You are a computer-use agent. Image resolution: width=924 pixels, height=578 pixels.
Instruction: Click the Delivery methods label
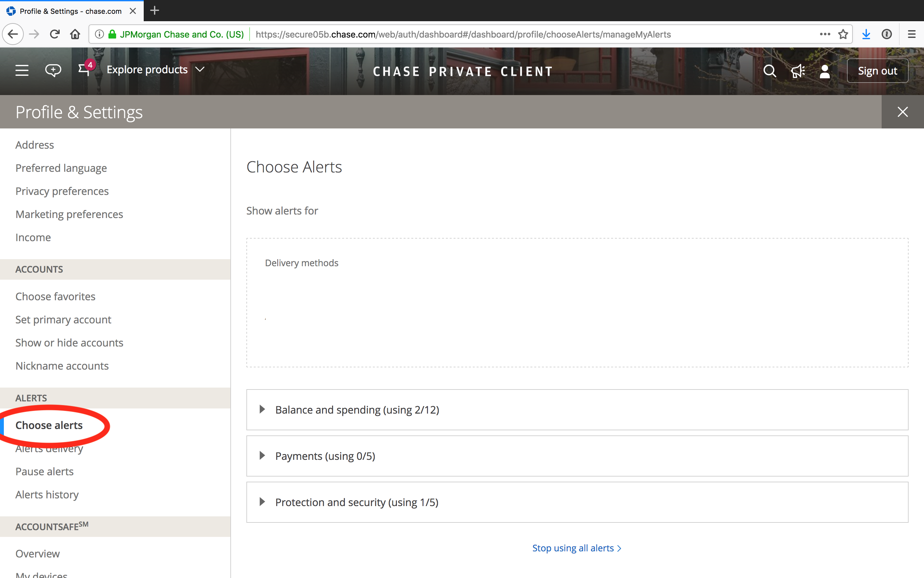pyautogui.click(x=302, y=263)
